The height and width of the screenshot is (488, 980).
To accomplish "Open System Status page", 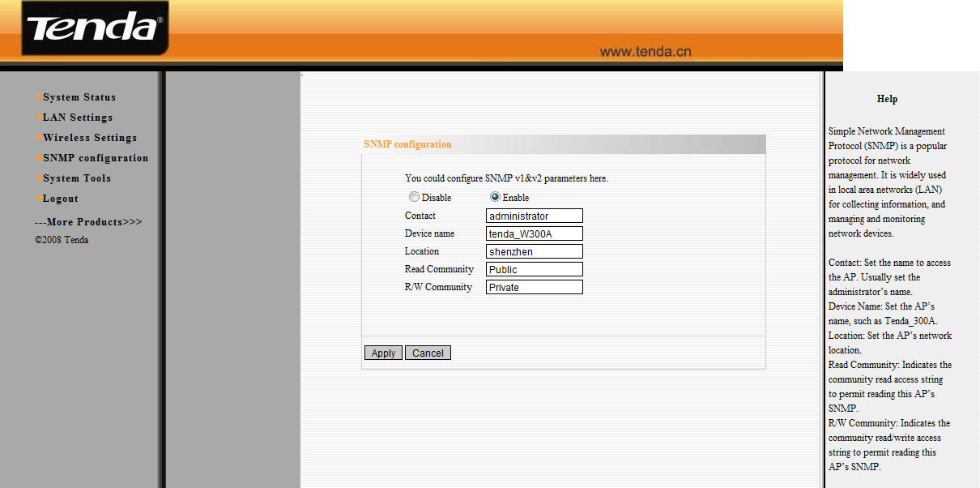I will [x=79, y=97].
